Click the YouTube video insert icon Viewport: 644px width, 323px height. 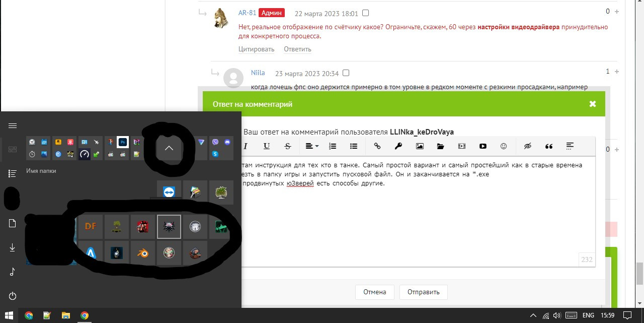(x=483, y=146)
